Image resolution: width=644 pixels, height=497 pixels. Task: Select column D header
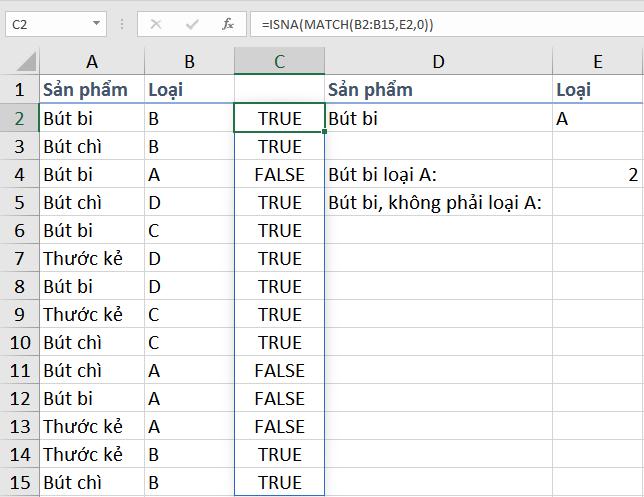tap(438, 62)
